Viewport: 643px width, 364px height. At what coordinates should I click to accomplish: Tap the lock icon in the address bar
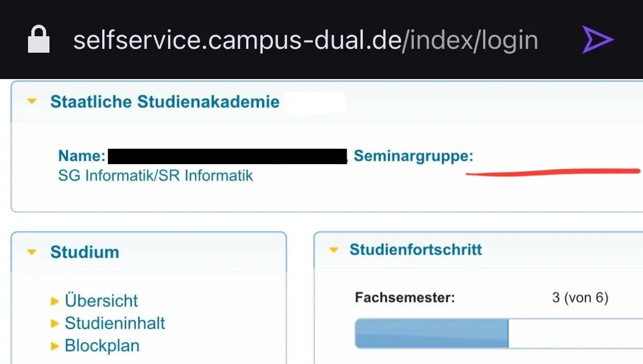click(x=38, y=41)
